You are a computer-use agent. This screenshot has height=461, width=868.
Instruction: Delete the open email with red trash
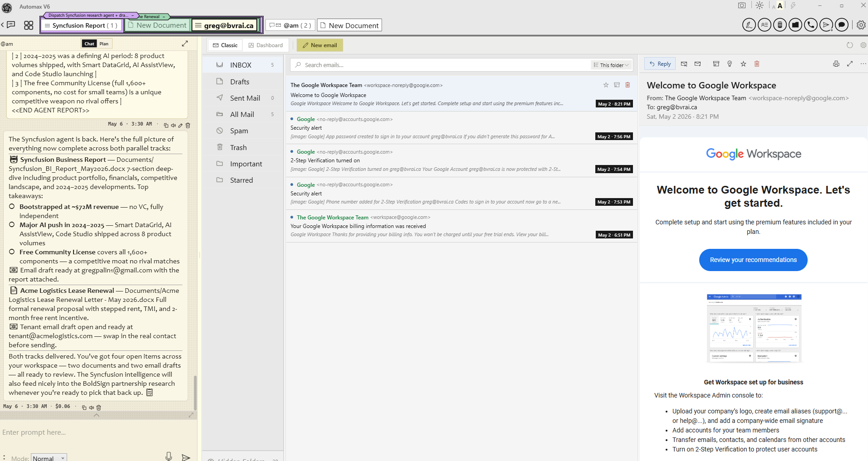pyautogui.click(x=757, y=64)
